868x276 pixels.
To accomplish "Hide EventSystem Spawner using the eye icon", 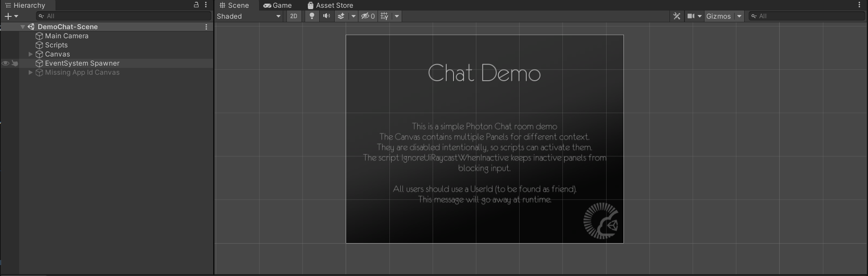I will coord(5,63).
